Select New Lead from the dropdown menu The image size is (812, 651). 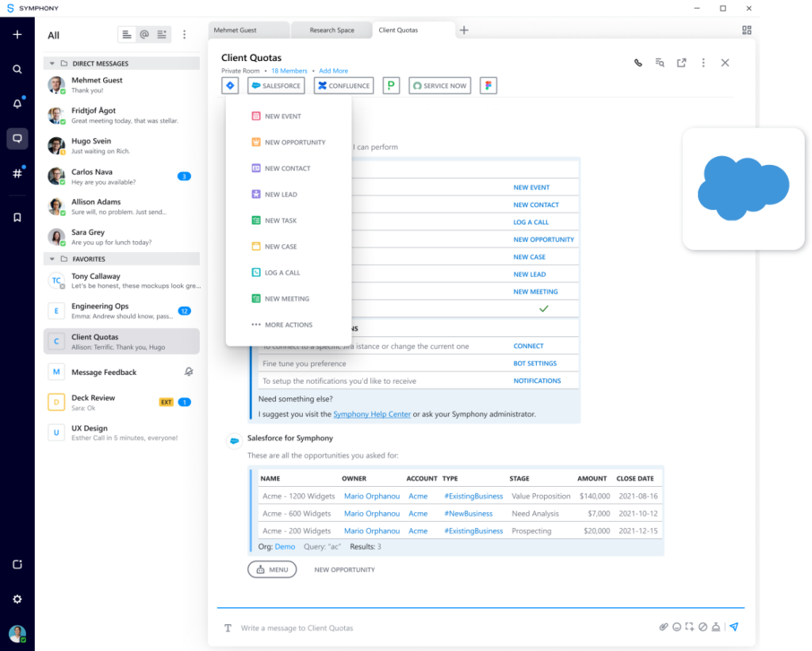[x=281, y=194]
